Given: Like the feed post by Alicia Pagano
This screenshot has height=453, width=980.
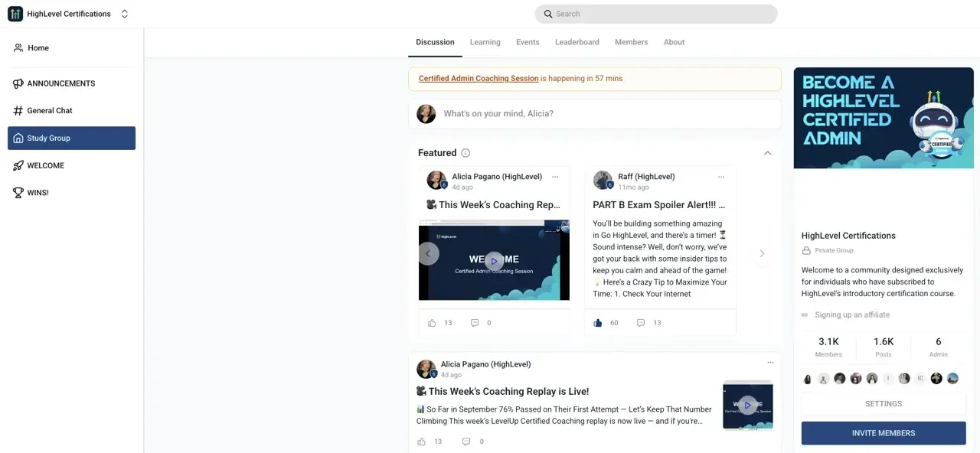Looking at the screenshot, I should (421, 442).
